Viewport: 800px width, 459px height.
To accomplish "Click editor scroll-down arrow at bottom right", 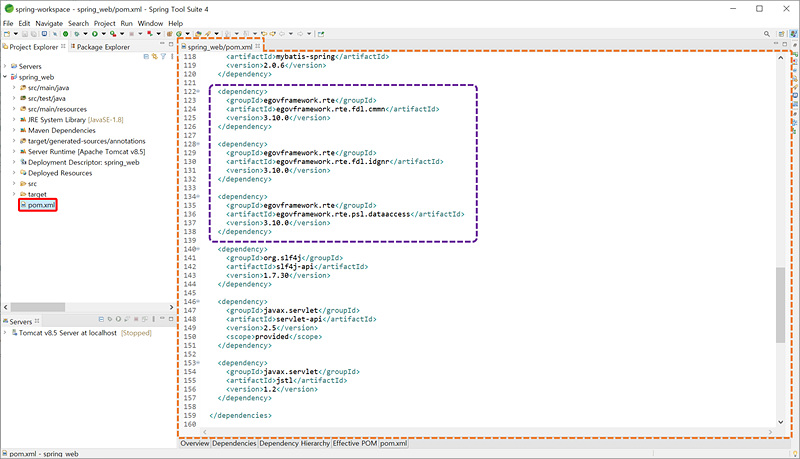I will (781, 422).
